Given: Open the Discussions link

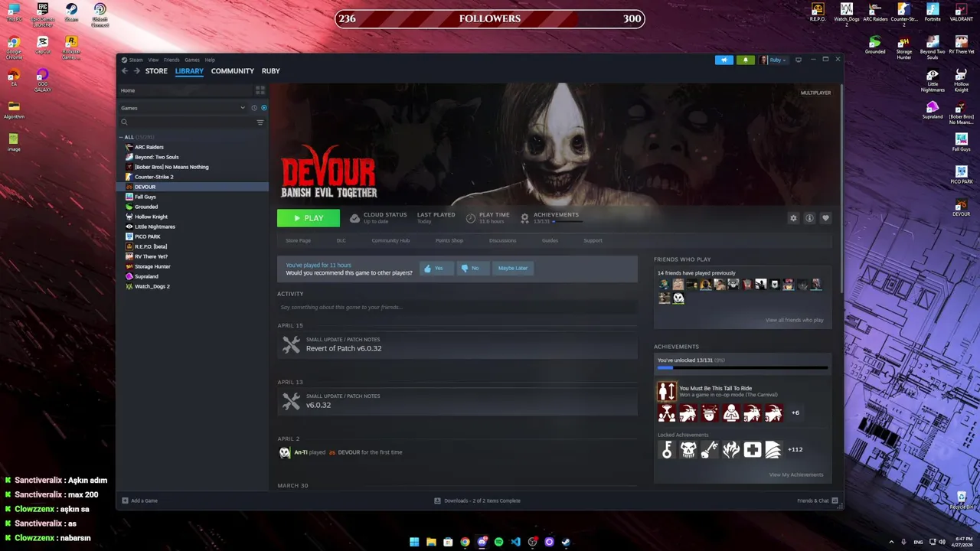Looking at the screenshot, I should pyautogui.click(x=502, y=240).
